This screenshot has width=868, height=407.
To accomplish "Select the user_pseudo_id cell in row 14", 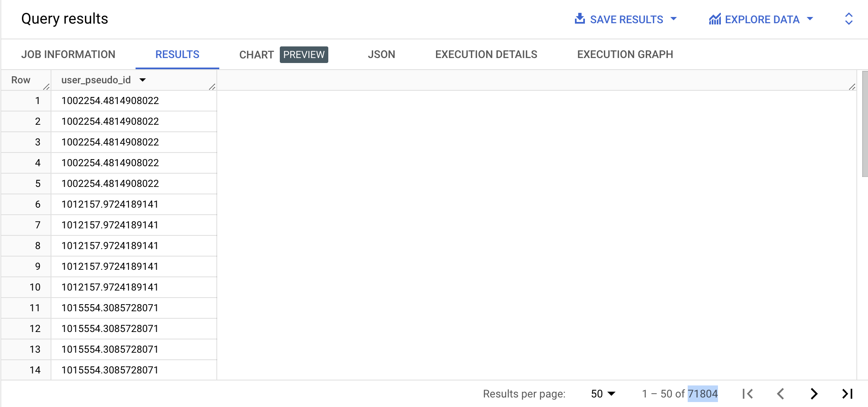I will point(134,370).
